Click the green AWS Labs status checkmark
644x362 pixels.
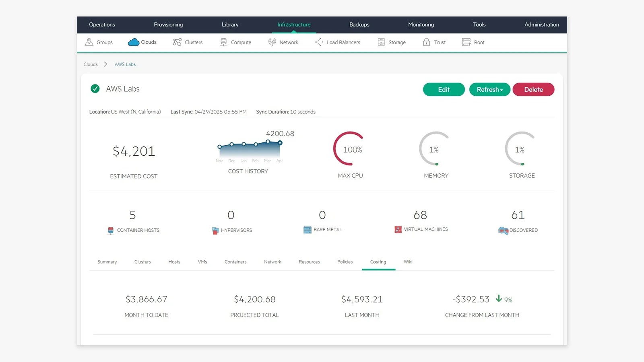tap(95, 88)
